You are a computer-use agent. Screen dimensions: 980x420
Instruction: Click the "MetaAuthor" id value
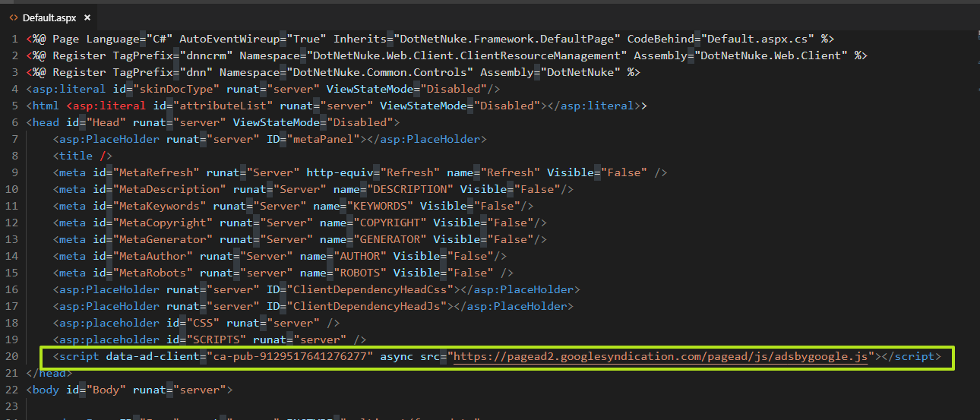coord(153,256)
